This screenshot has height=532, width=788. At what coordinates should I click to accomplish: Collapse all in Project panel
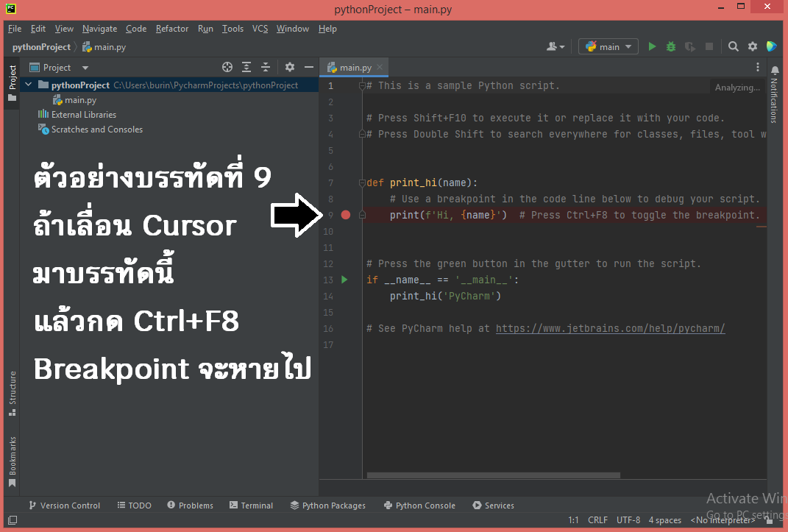tap(266, 67)
